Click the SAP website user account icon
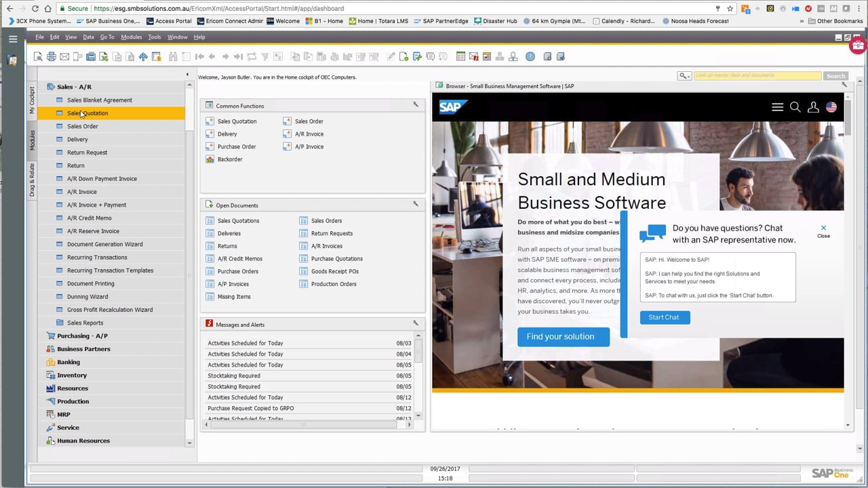Screen dimensions: 868x488 coord(813,107)
